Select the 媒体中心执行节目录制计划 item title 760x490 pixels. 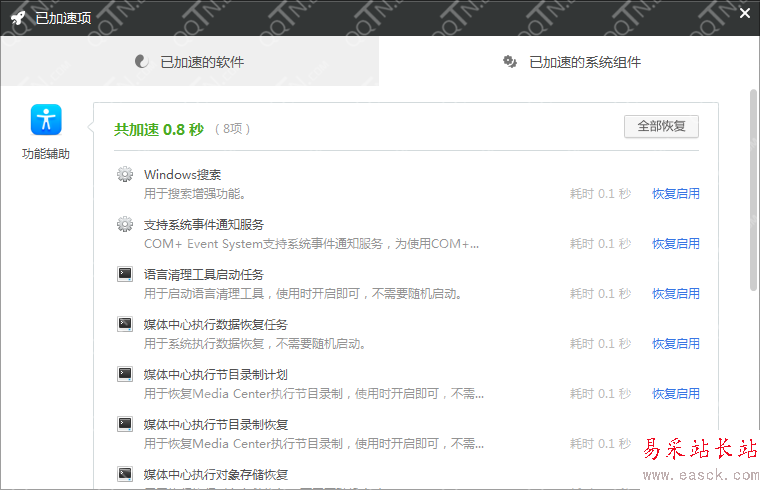(216, 374)
